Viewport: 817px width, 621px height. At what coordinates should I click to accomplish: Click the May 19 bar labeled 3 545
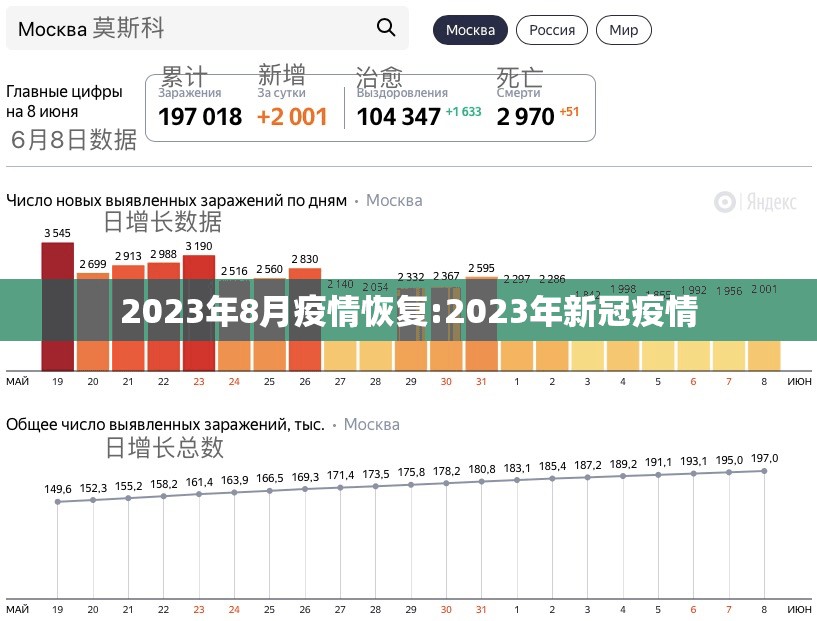pos(58,307)
